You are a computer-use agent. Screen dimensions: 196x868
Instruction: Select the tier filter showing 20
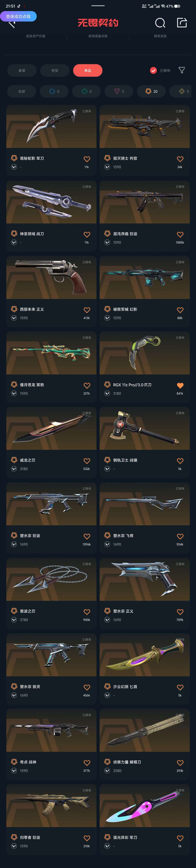coord(151,91)
